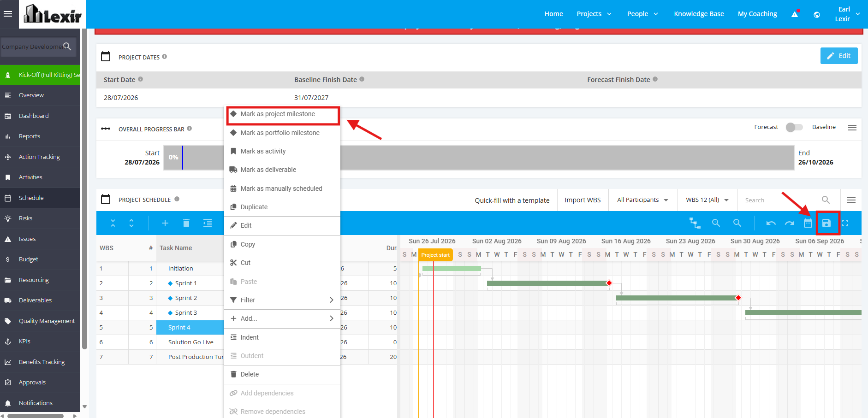Open Project Schedule hamburger options
868x418 pixels.
[851, 200]
